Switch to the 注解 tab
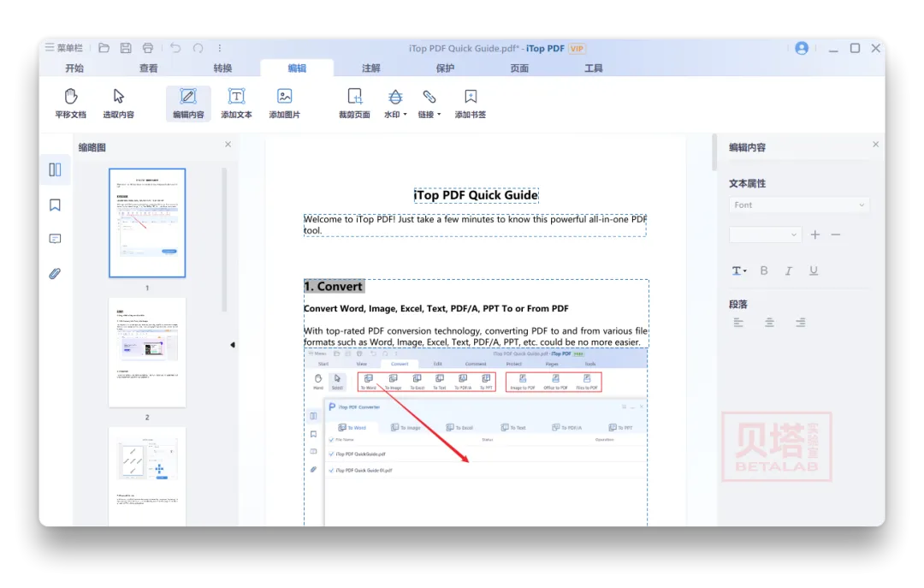Image resolution: width=924 pixels, height=588 pixels. [371, 68]
